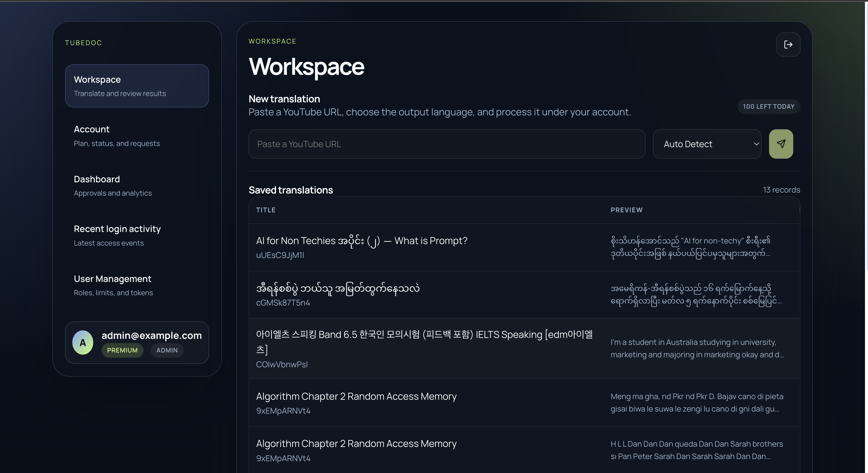Open the Dashboard approvals and analytics page
Viewport: 868px width, 473px height.
click(x=113, y=185)
